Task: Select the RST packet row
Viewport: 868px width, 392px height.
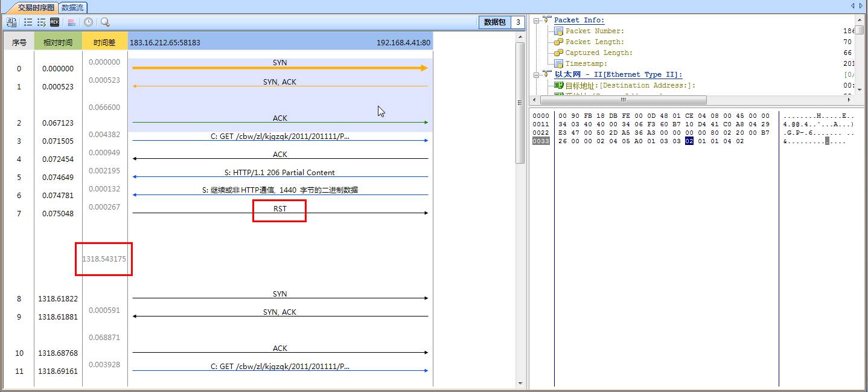Action: (x=280, y=213)
